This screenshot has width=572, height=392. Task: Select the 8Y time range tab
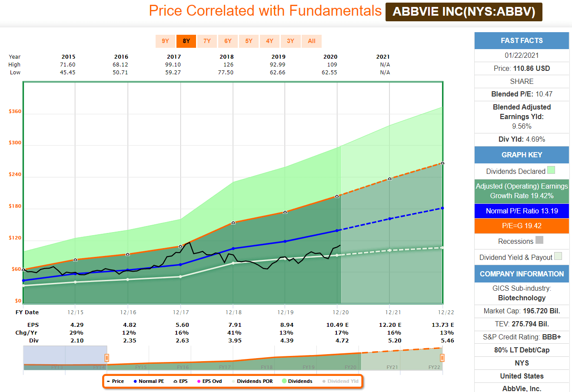point(186,41)
